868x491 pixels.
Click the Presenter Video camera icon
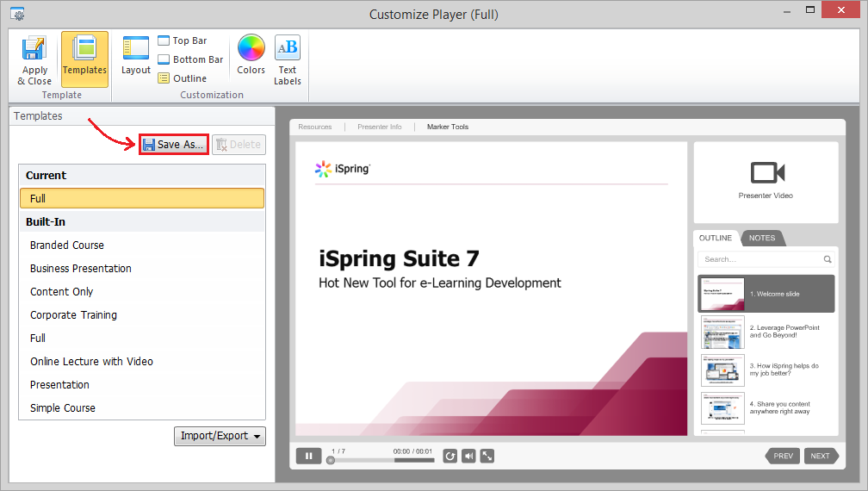pos(767,172)
